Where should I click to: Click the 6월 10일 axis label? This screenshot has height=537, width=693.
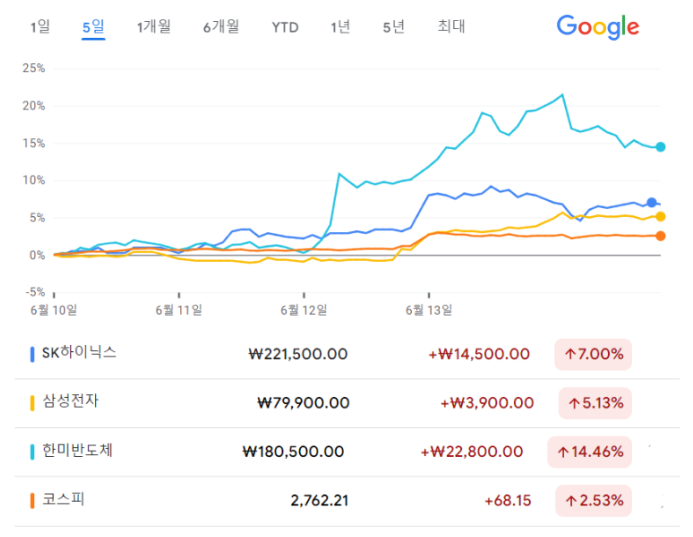53,310
